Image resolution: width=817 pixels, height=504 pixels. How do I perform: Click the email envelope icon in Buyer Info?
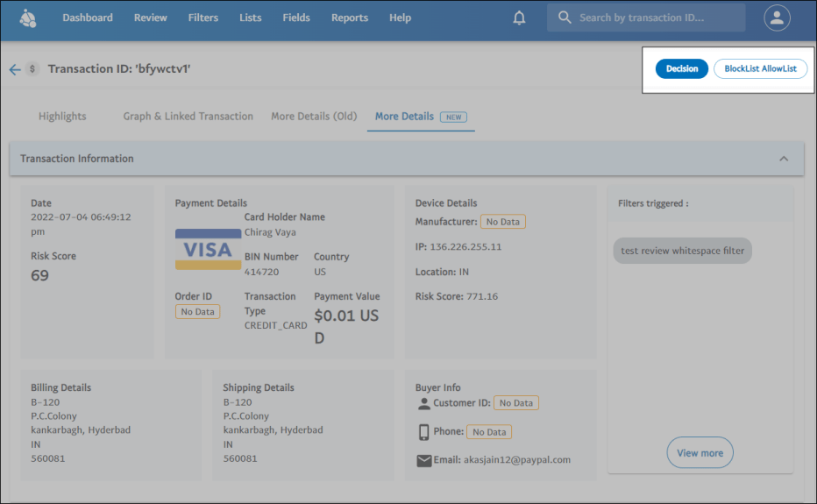[424, 460]
